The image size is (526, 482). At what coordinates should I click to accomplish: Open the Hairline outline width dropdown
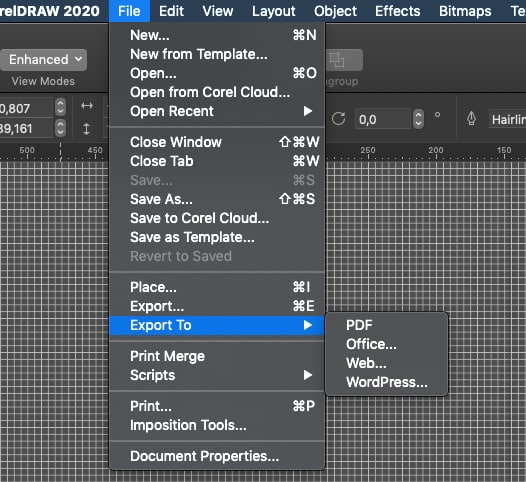[507, 119]
